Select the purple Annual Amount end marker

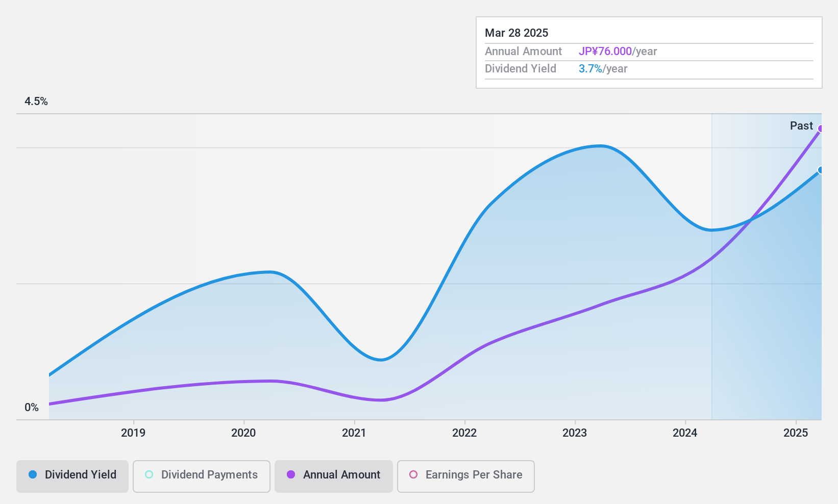pos(821,129)
